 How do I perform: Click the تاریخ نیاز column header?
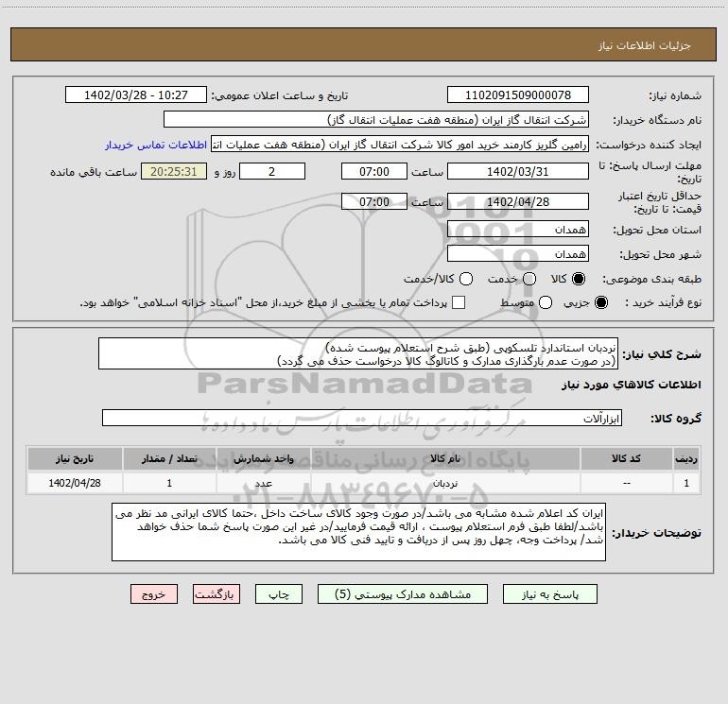[x=75, y=458]
